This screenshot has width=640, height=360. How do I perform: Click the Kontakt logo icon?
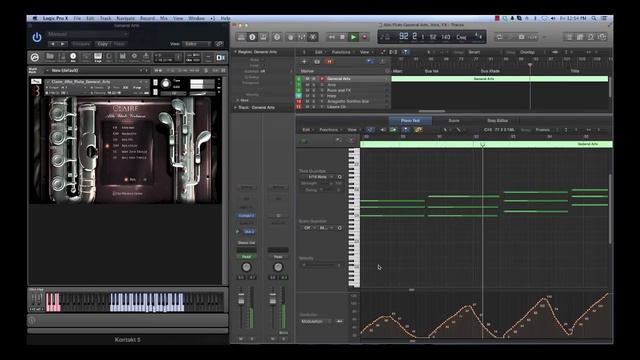(35, 58)
